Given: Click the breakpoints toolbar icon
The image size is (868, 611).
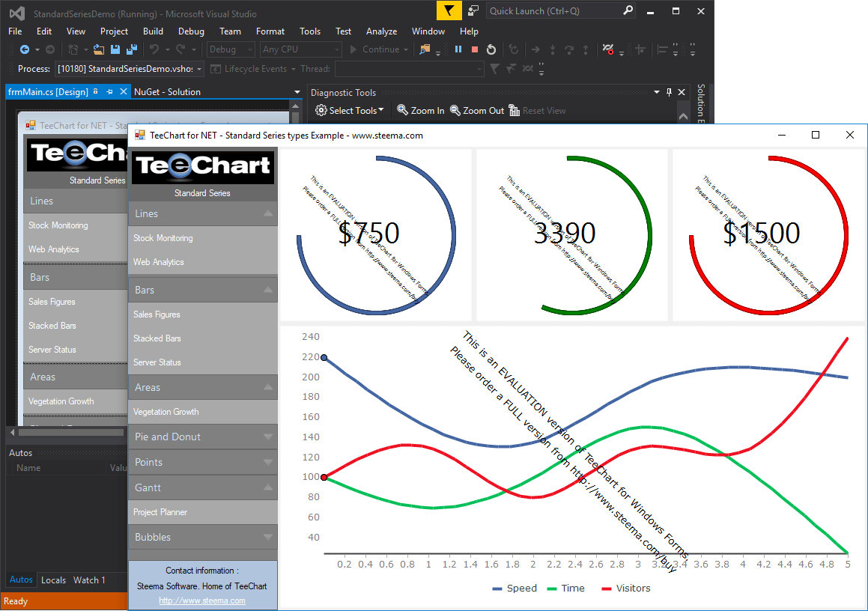Looking at the screenshot, I should (x=608, y=49).
